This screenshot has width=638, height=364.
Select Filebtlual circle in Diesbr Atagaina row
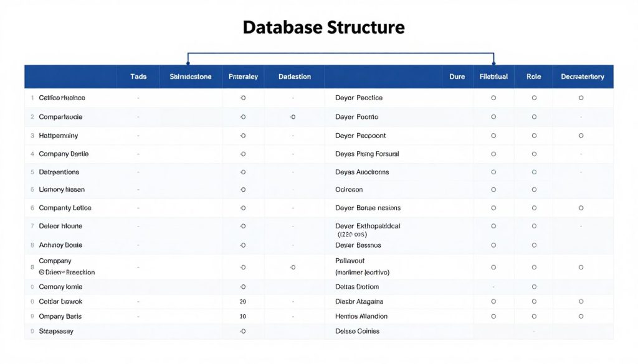(x=493, y=301)
